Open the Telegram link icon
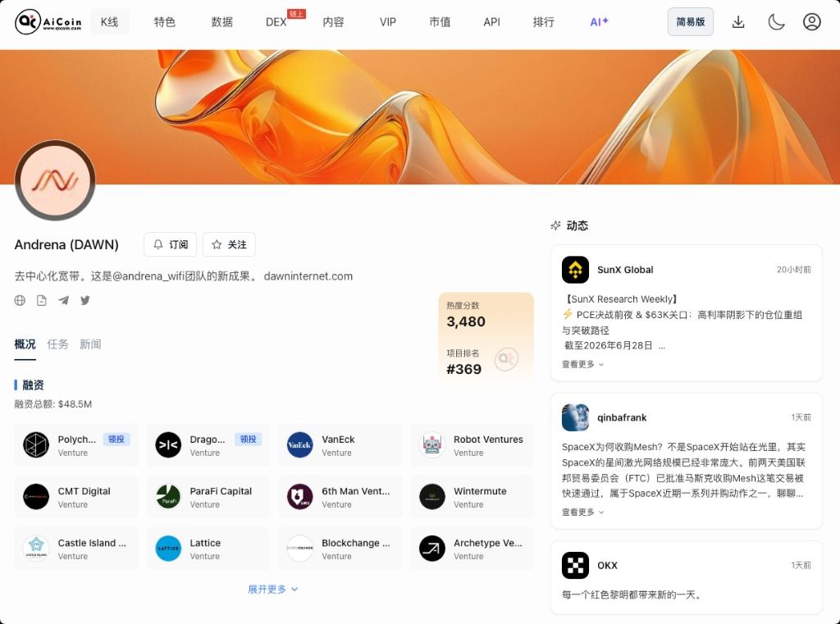The height and width of the screenshot is (624, 840). pyautogui.click(x=63, y=300)
